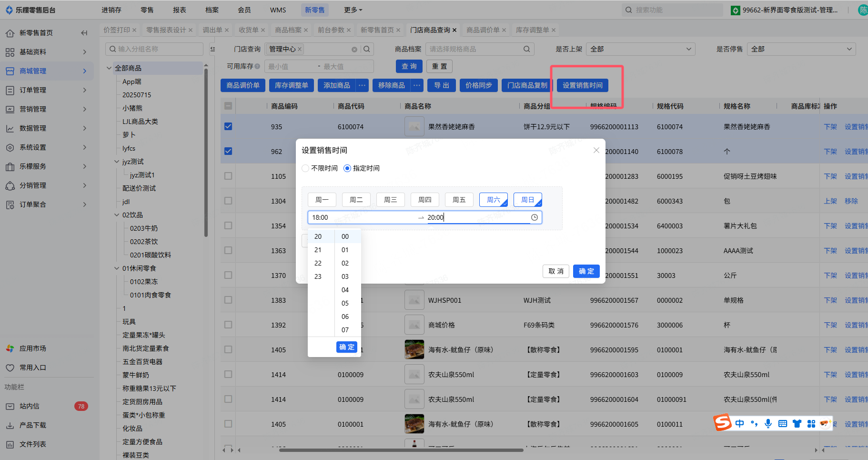Viewport: 868px width, 460px height.
Task: Click the clock icon in time range field
Action: coord(535,217)
